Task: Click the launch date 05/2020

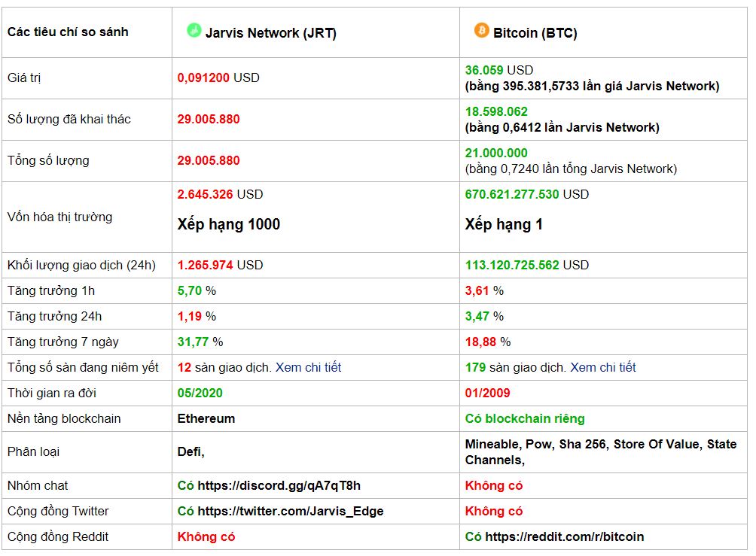Action: pyautogui.click(x=200, y=393)
